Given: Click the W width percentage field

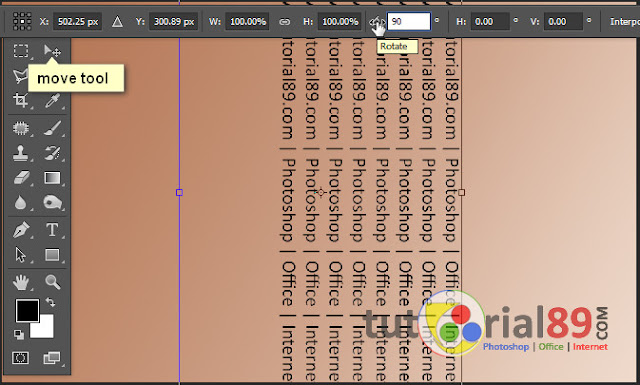Looking at the screenshot, I should coord(248,21).
